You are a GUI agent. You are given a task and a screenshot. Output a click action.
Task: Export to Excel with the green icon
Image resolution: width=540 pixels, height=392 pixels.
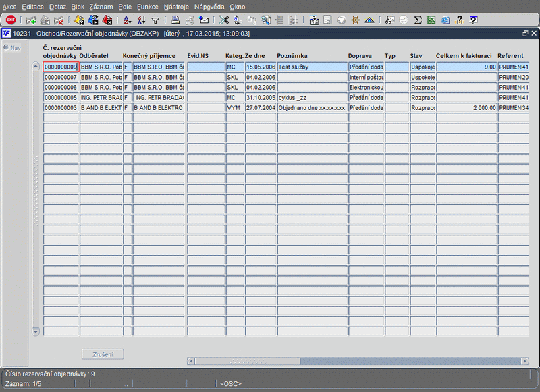[x=431, y=20]
